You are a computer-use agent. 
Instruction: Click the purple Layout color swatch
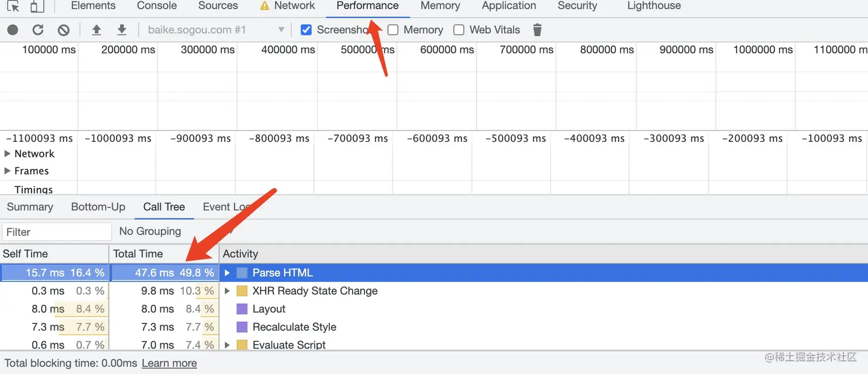(x=242, y=309)
